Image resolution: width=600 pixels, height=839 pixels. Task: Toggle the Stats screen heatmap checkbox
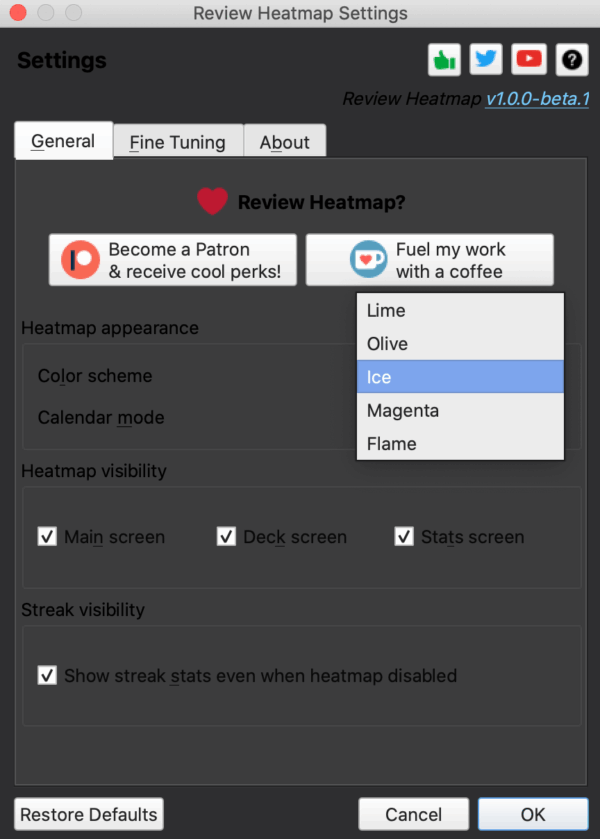pyautogui.click(x=404, y=536)
